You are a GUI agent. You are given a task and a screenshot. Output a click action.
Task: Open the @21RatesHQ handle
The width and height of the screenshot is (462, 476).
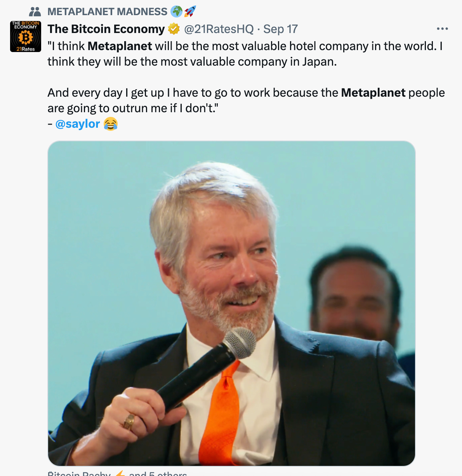click(219, 29)
